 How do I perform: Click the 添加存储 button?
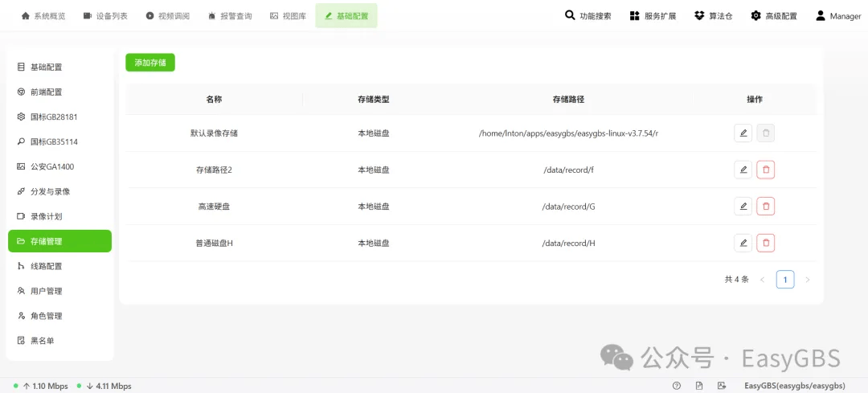click(x=150, y=63)
